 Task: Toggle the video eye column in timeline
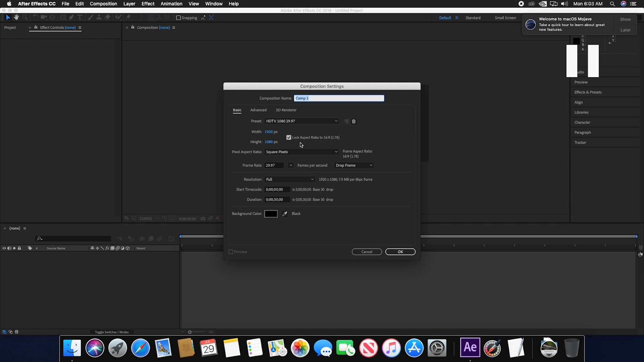click(x=4, y=248)
